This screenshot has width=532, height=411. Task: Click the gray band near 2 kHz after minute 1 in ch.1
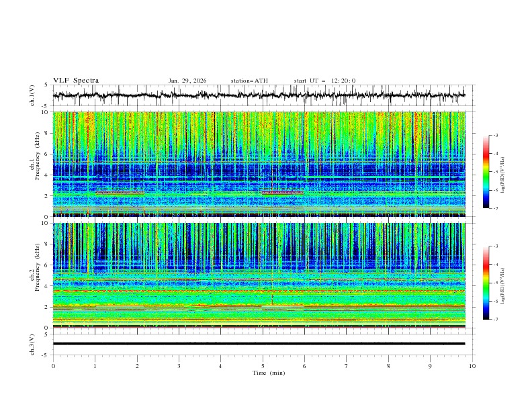120,192
